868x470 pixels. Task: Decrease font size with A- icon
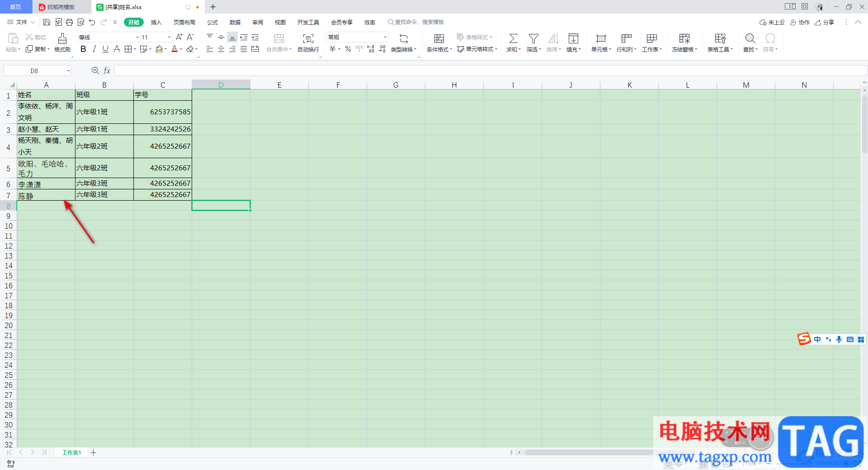point(190,37)
